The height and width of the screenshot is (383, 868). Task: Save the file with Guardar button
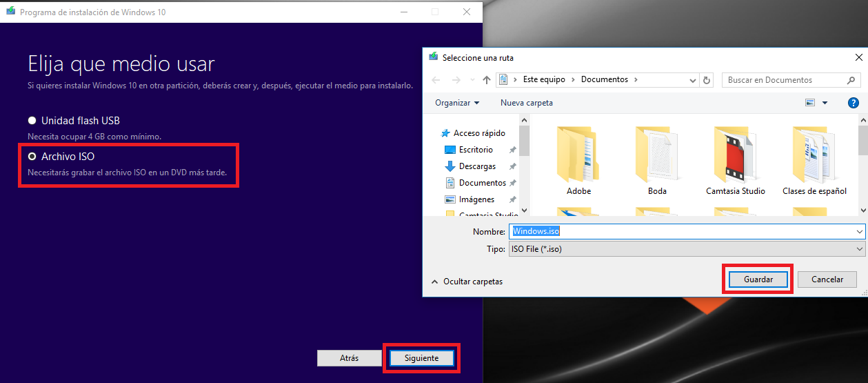758,279
